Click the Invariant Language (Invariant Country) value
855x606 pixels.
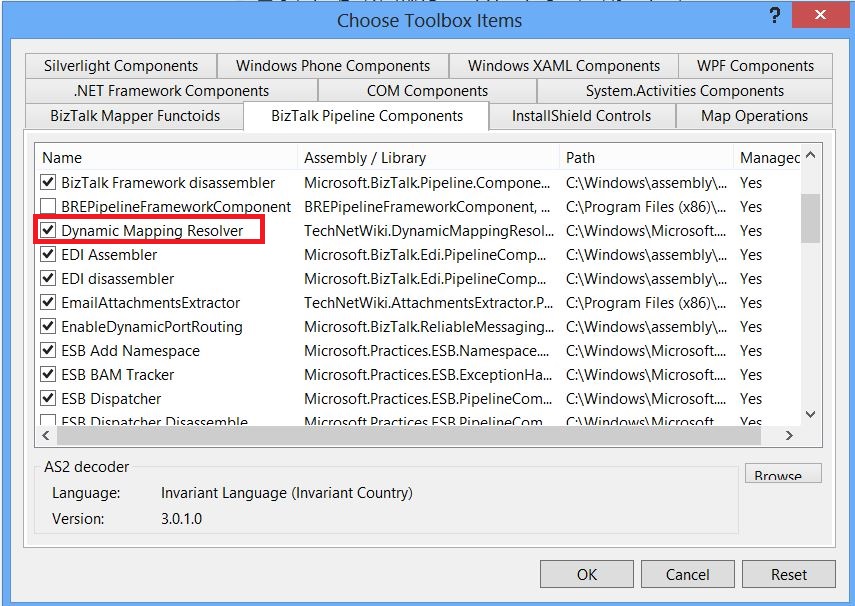click(x=287, y=493)
